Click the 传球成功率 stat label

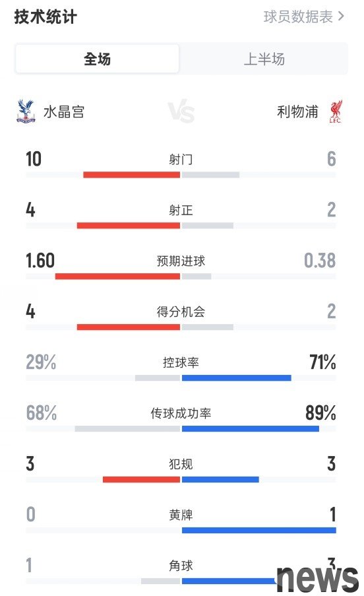click(181, 413)
